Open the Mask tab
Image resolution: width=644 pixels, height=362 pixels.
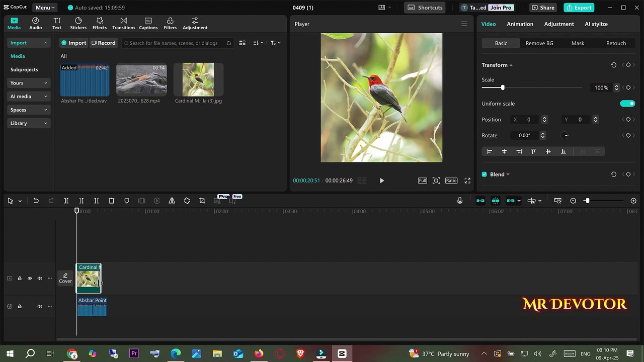[578, 43]
